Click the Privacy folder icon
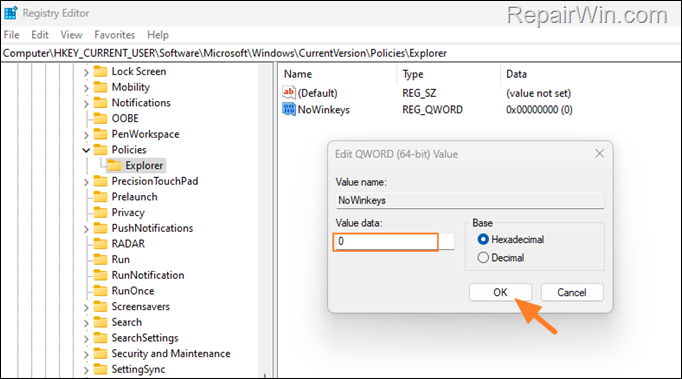The height and width of the screenshot is (379, 682). point(100,212)
